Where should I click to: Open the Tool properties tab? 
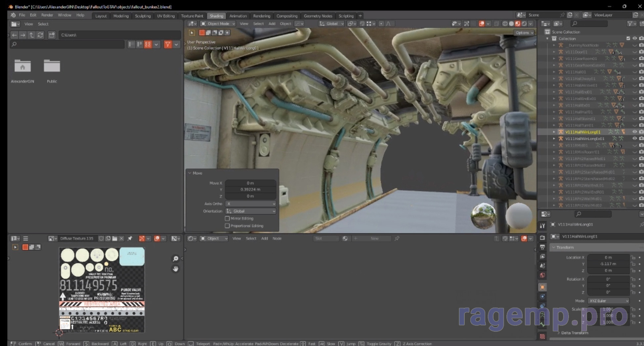point(542,226)
